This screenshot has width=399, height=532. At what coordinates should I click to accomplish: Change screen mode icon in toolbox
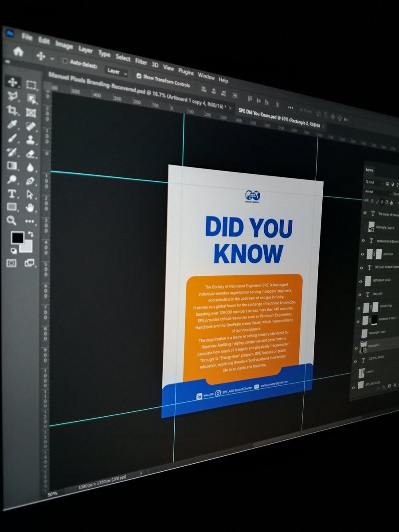pos(29,263)
